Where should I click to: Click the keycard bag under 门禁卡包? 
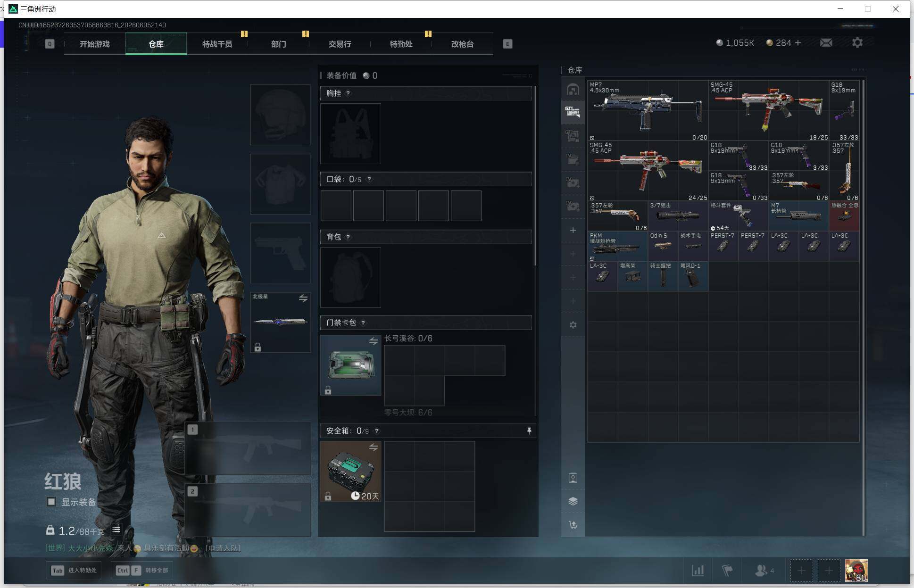(x=350, y=365)
